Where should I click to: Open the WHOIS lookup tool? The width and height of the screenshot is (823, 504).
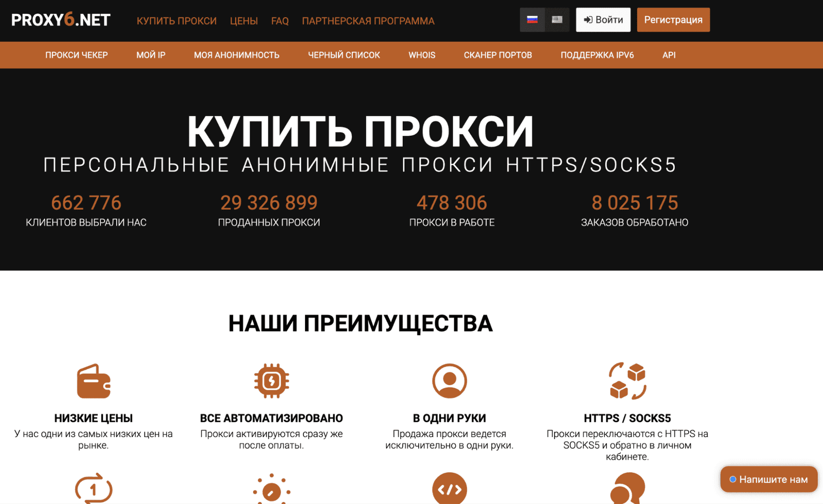422,55
